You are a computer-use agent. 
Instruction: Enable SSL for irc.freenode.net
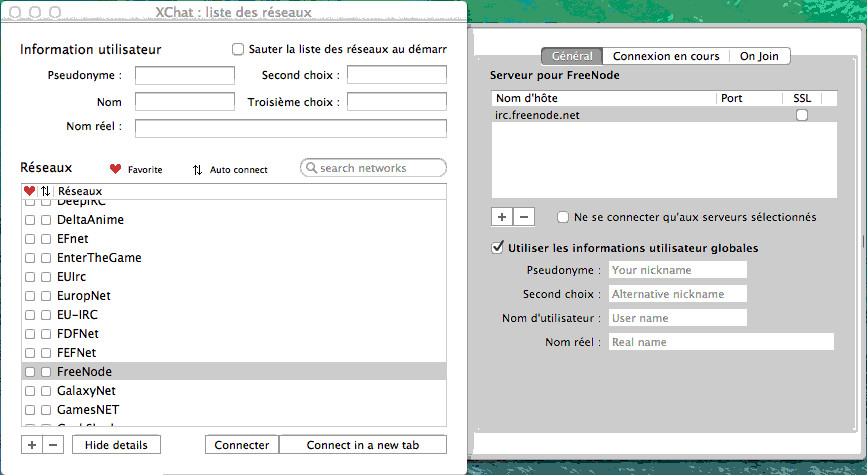(x=801, y=116)
